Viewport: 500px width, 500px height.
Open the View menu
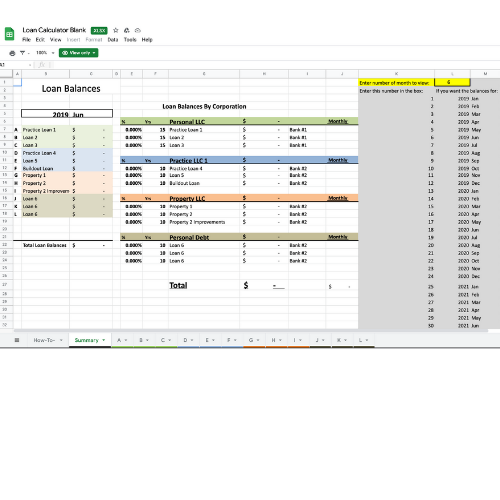coord(56,40)
